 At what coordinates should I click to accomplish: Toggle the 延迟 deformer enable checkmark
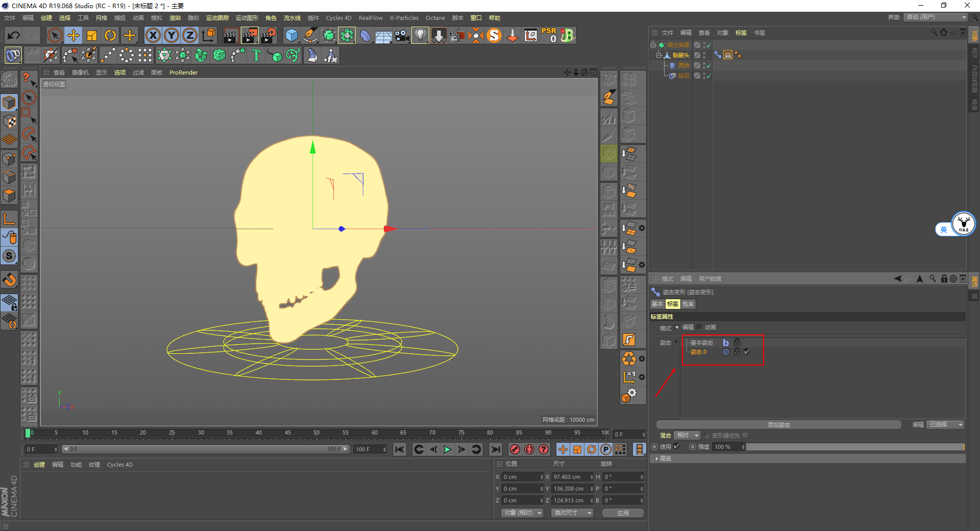tap(708, 76)
